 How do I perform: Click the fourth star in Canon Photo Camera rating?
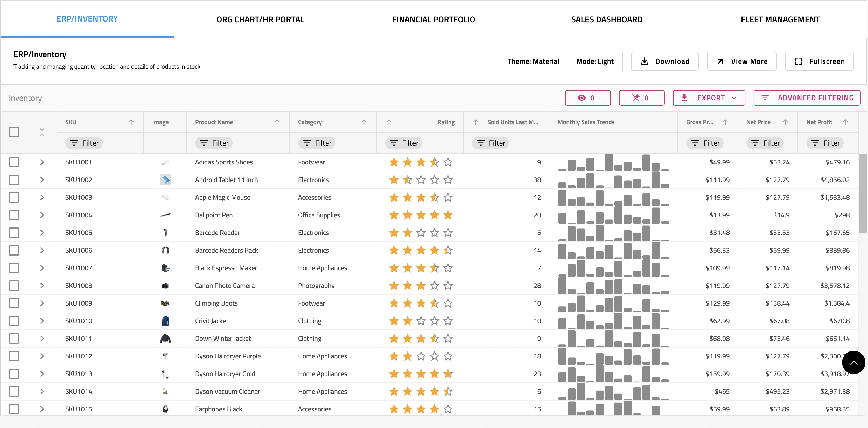[x=434, y=286]
